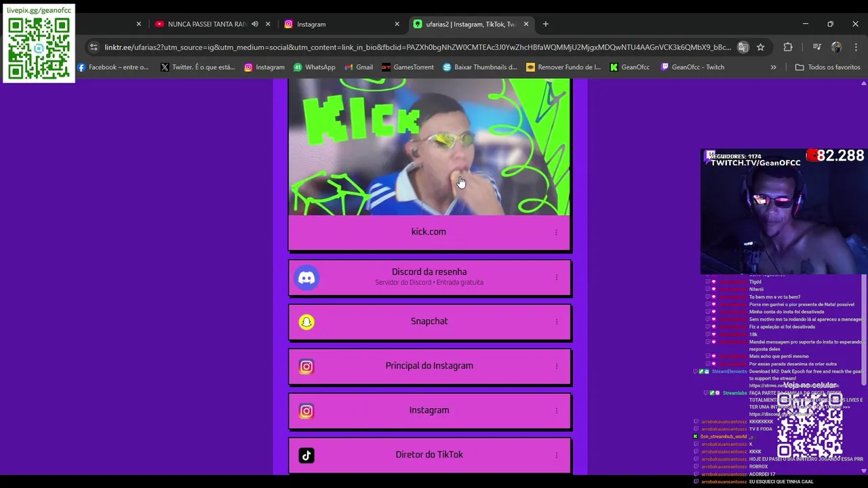Open share menu on Snapchat row
Screen dimensions: 868x488
pos(556,322)
